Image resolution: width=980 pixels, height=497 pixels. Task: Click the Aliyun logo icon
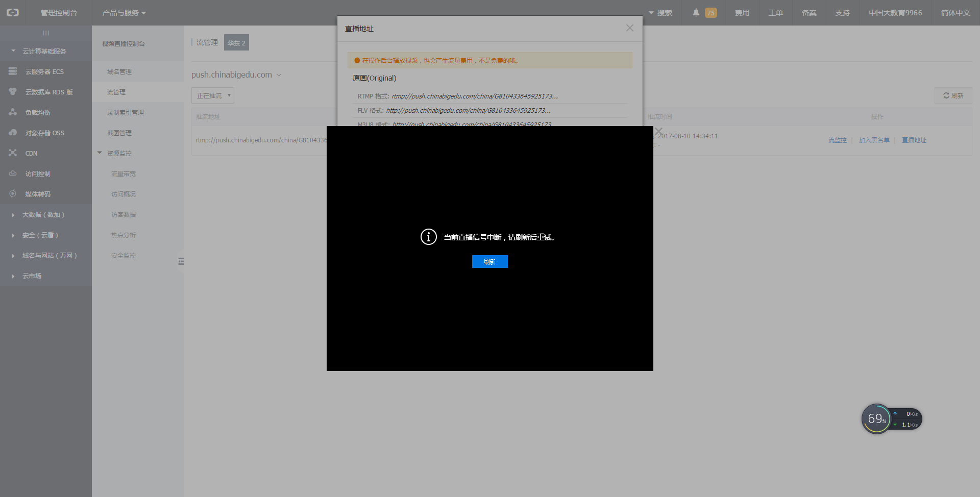tap(13, 13)
